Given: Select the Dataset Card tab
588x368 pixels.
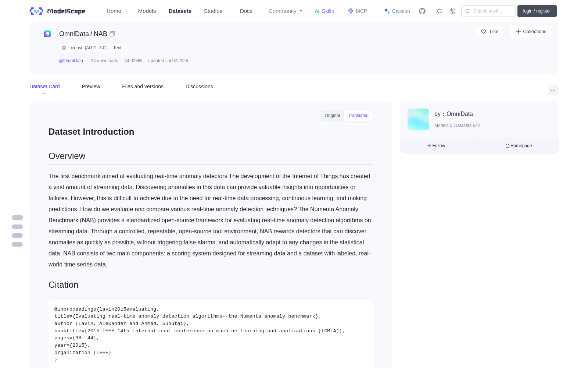Looking at the screenshot, I should point(44,86).
